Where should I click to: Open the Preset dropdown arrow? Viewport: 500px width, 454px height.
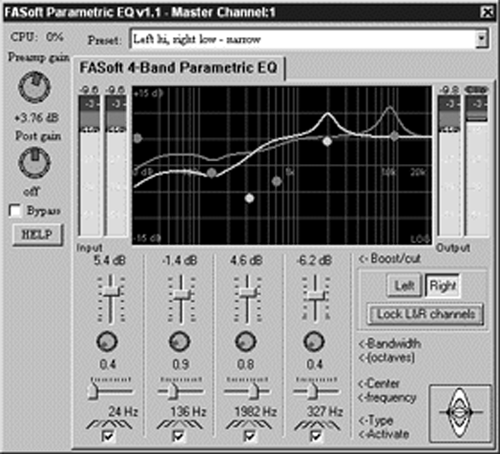(481, 39)
